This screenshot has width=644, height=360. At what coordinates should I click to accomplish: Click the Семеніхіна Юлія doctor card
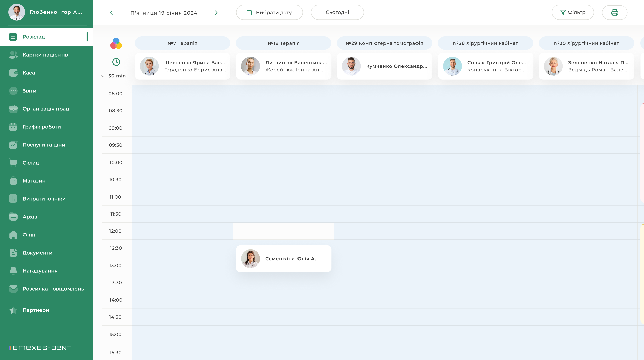tap(284, 259)
